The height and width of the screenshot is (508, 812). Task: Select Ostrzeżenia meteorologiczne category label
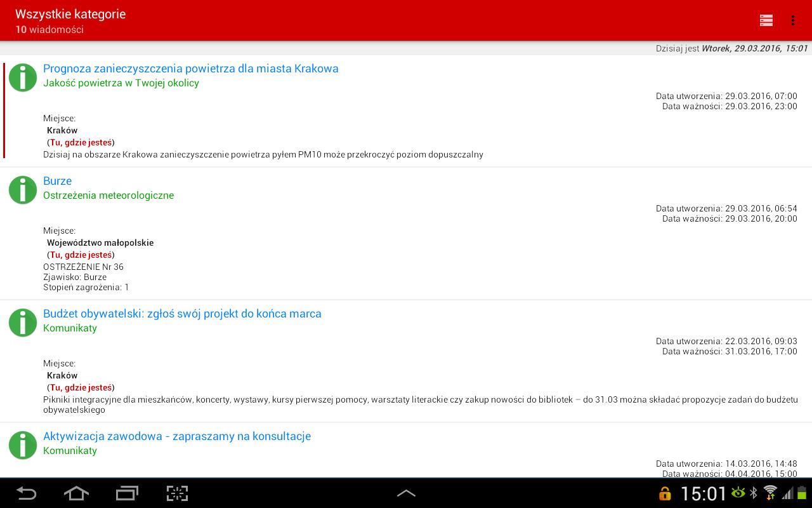pos(108,196)
